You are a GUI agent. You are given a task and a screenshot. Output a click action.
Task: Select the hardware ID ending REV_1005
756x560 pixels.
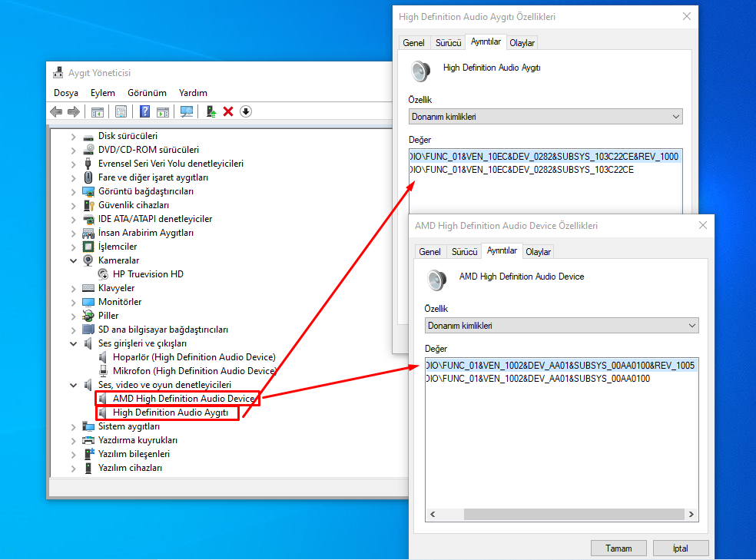(561, 366)
